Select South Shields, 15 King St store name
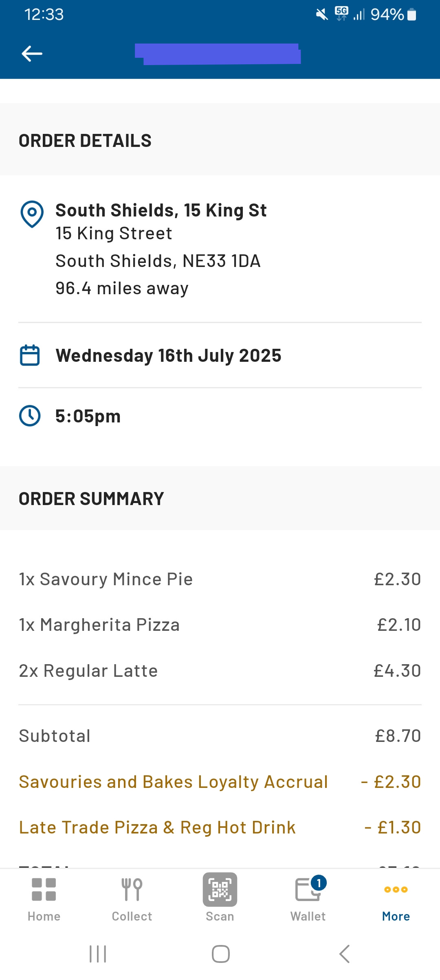Viewport: 440px width, 980px height. point(161,210)
